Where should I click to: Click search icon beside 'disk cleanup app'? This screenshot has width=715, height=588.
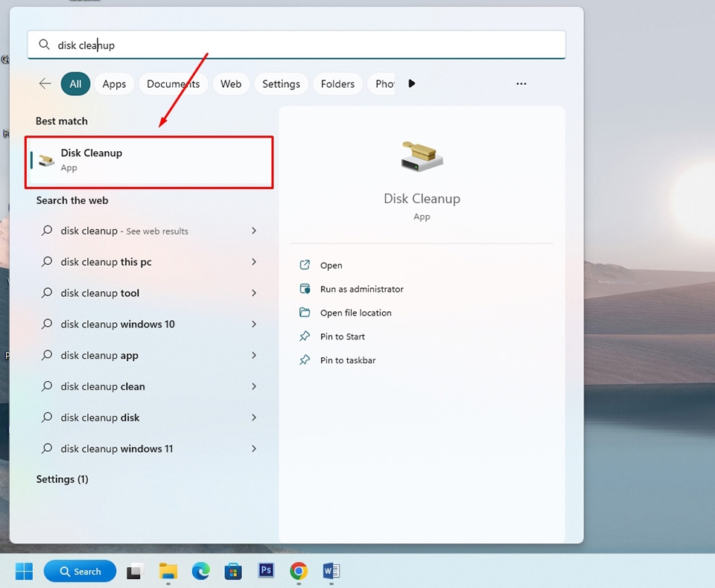[47, 355]
